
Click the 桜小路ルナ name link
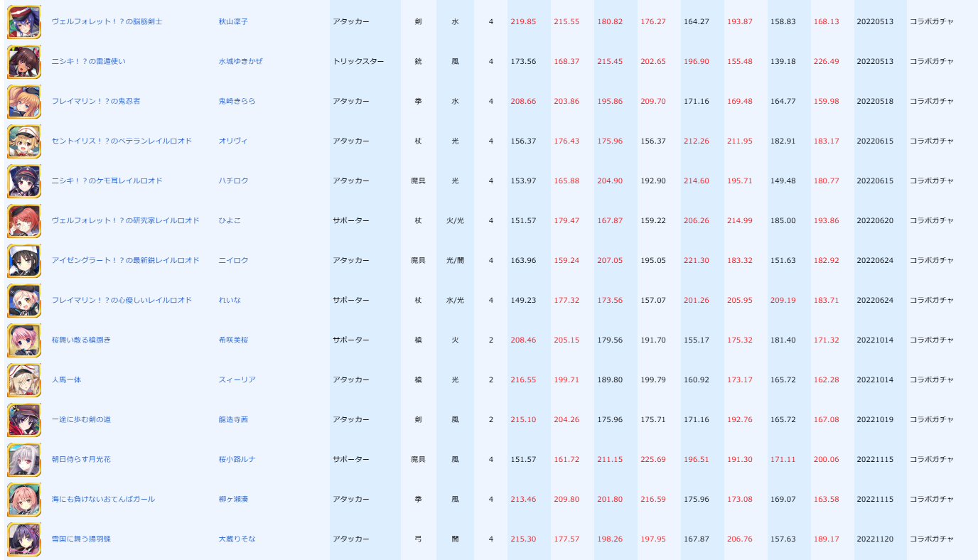point(237,460)
